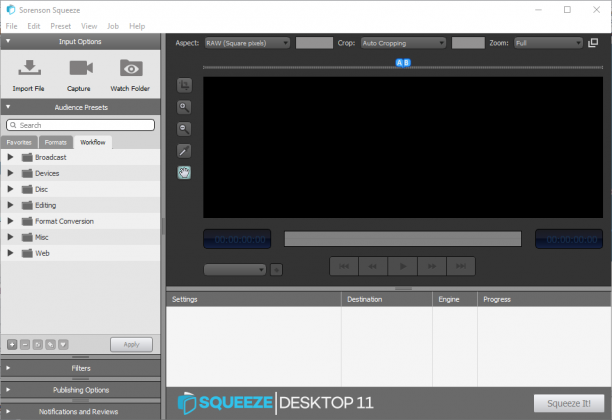Click the Zoom In magnifier tool
The height and width of the screenshot is (420, 612).
pyautogui.click(x=184, y=107)
